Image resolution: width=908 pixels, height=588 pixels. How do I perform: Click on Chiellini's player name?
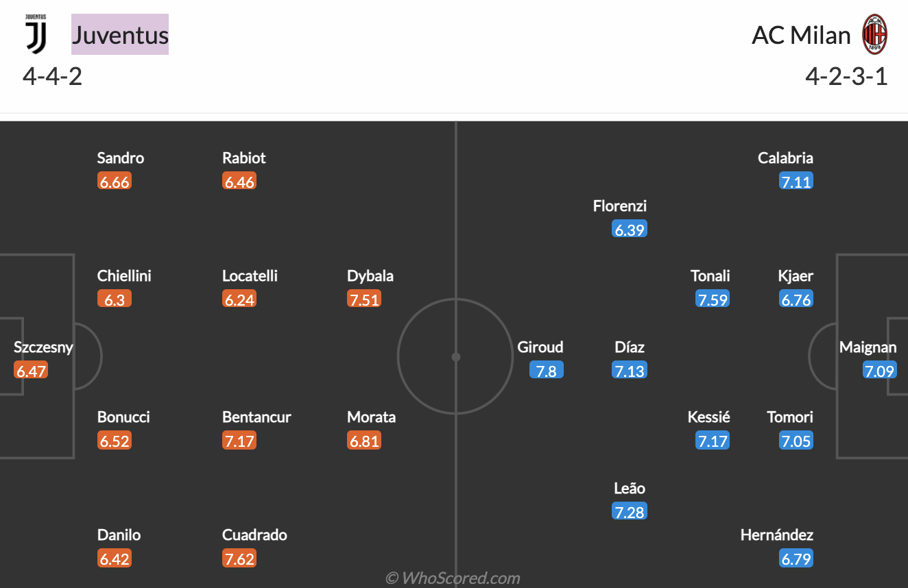(124, 275)
